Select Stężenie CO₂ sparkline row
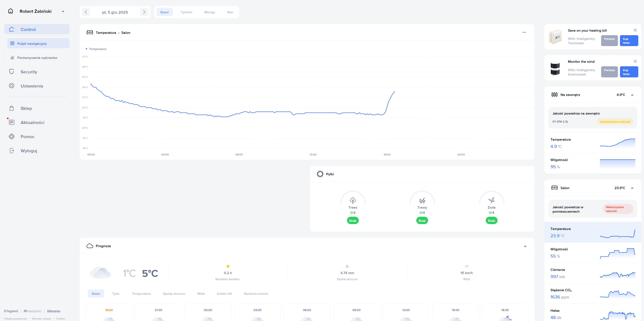644x321 pixels. 593,294
